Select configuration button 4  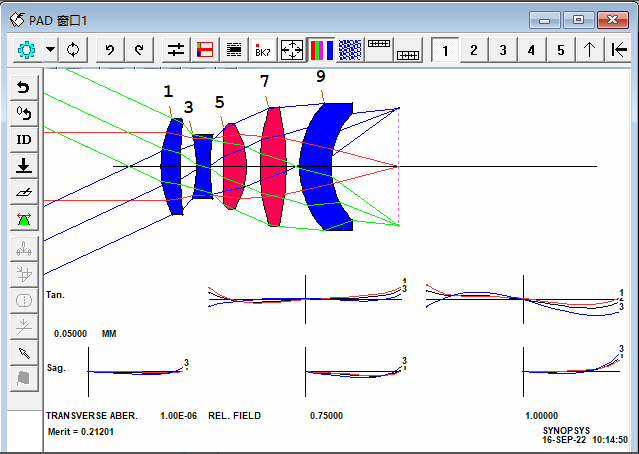532,50
